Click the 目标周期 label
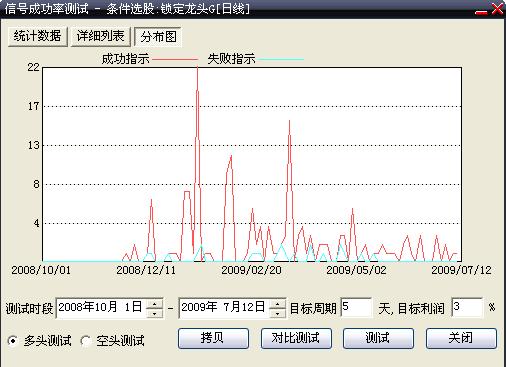Image resolution: width=506 pixels, height=367 pixels. [313, 308]
